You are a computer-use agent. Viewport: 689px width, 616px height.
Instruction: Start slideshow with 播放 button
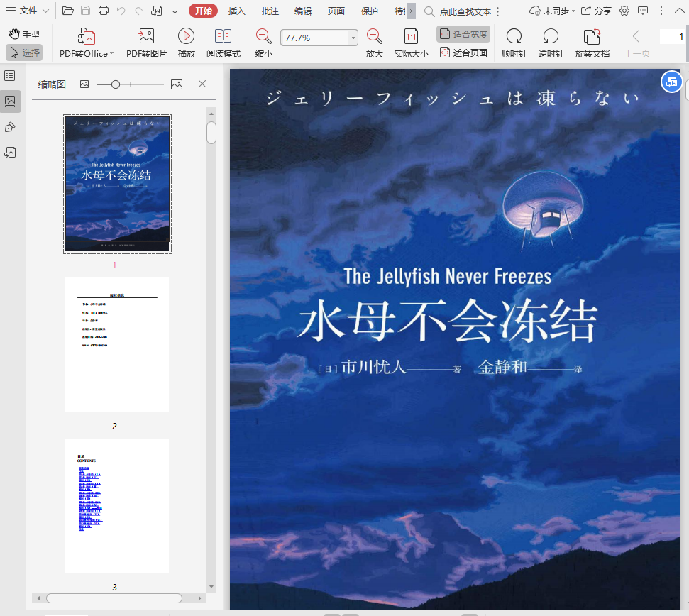[x=187, y=43]
